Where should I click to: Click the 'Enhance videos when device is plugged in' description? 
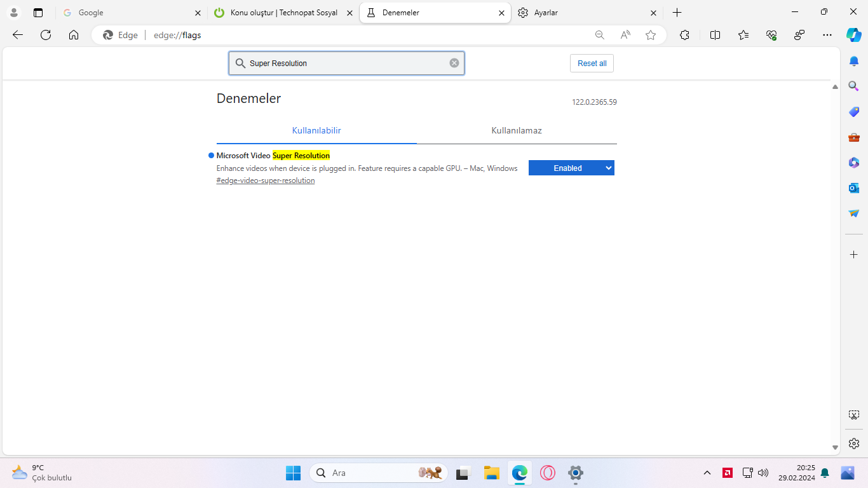coord(367,168)
